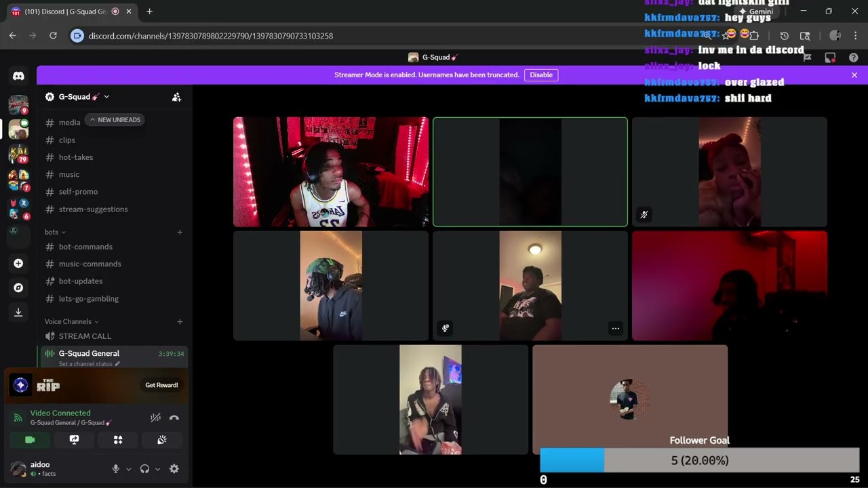This screenshot has height=488, width=868.
Task: Open Discover servers compass icon
Action: 18,287
